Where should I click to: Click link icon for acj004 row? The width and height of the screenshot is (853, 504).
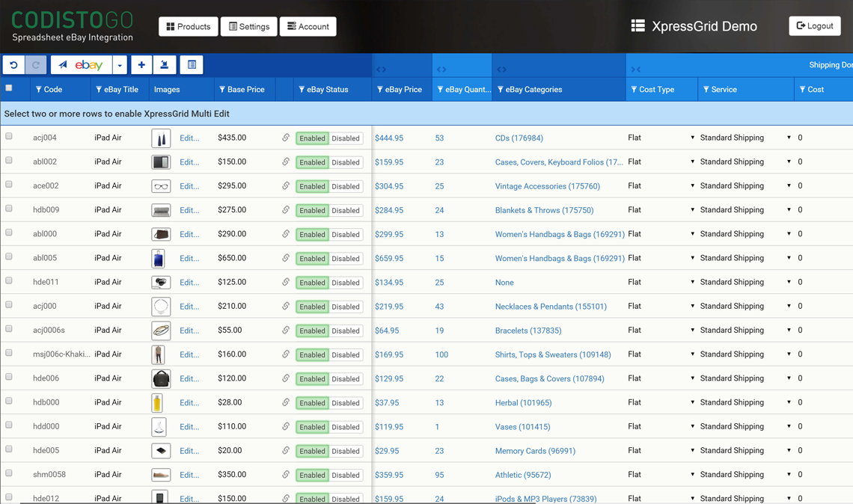[286, 138]
